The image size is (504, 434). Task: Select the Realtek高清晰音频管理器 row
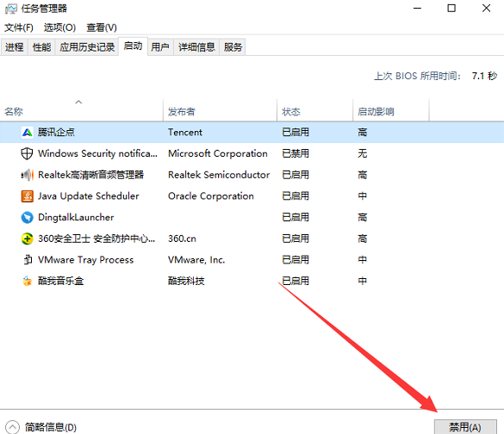click(252, 175)
